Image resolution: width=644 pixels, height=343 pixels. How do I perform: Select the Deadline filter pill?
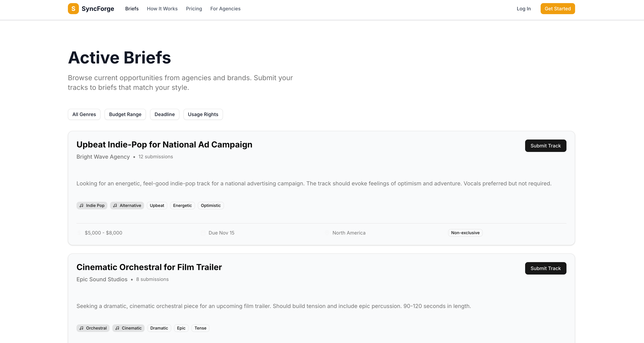(x=165, y=114)
